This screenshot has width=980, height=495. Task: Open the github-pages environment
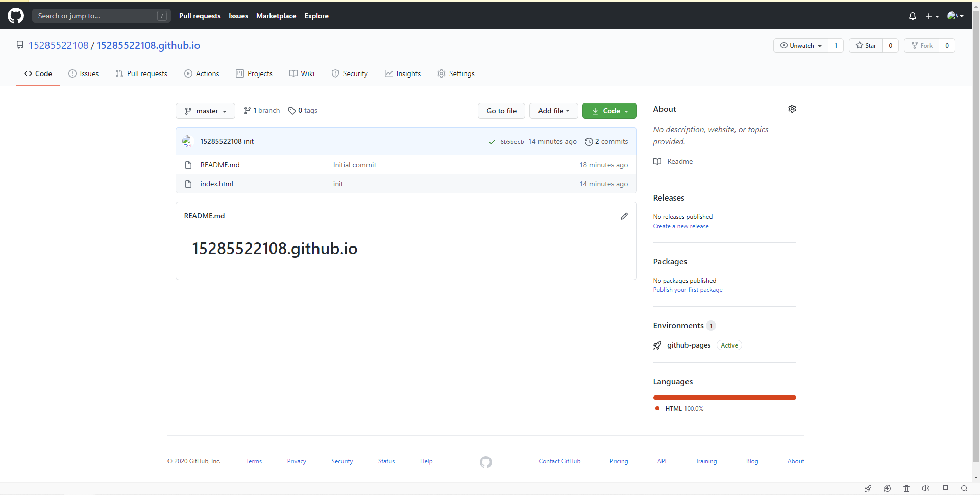coord(689,345)
